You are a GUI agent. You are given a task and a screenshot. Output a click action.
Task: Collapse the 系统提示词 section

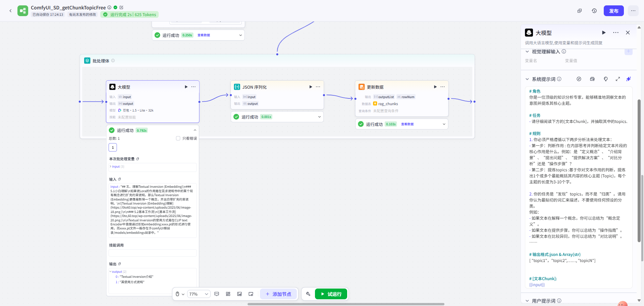[527, 79]
